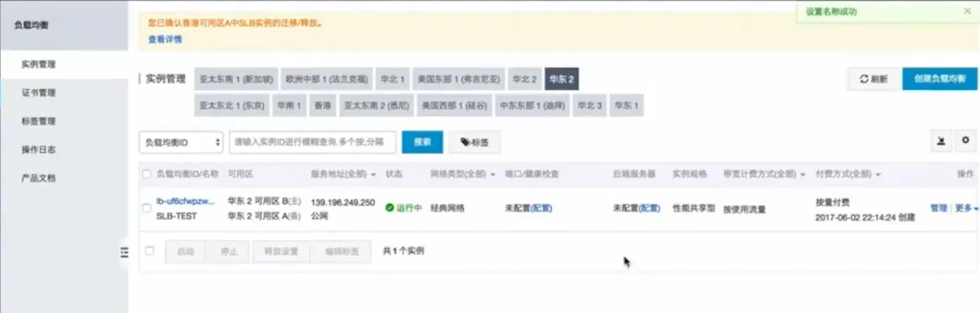
Task: Click 管理 link in 操作 column
Action: [939, 208]
